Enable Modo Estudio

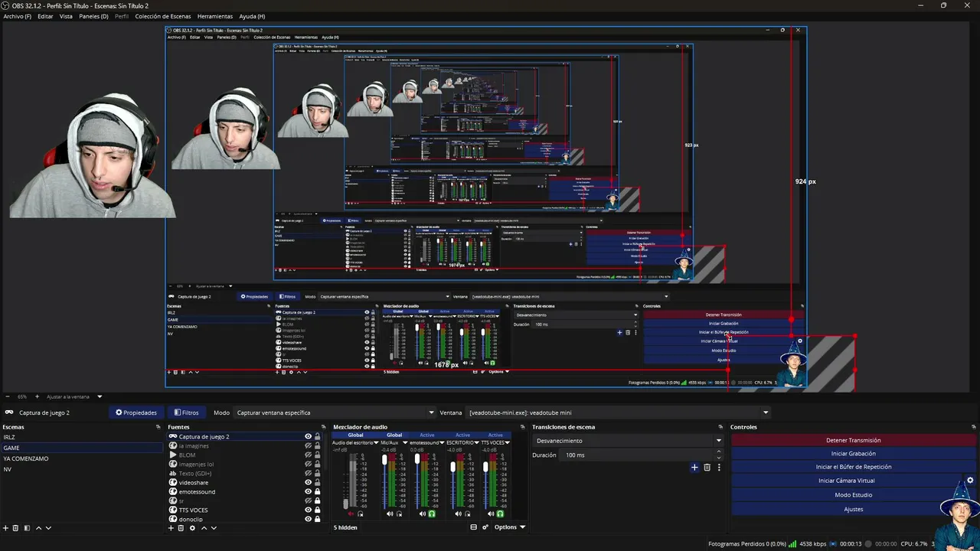tap(853, 495)
